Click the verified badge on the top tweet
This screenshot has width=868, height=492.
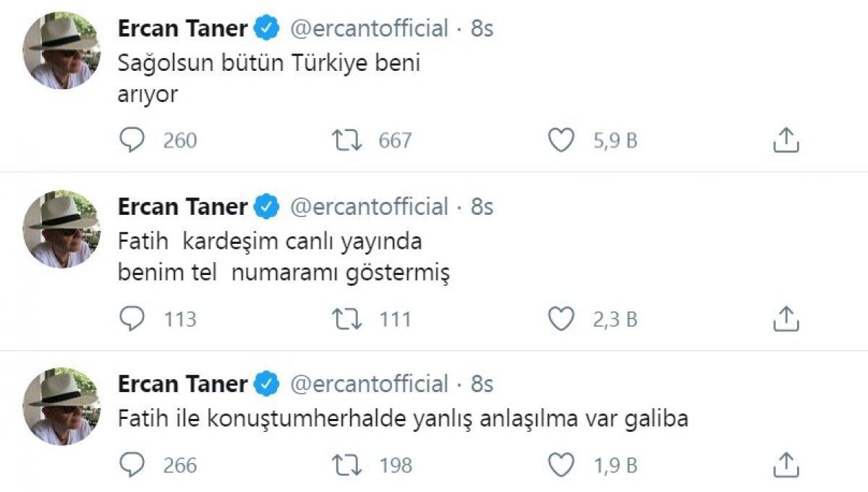click(x=267, y=27)
